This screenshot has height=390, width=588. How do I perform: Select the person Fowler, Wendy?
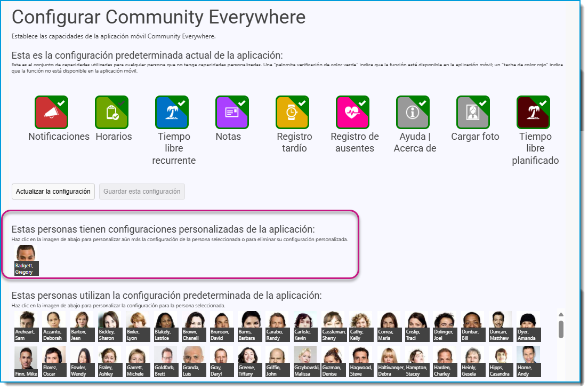pos(82,362)
